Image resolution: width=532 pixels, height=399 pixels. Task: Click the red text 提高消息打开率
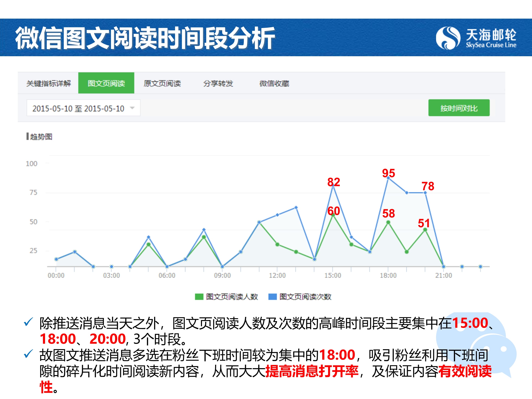click(x=312, y=371)
